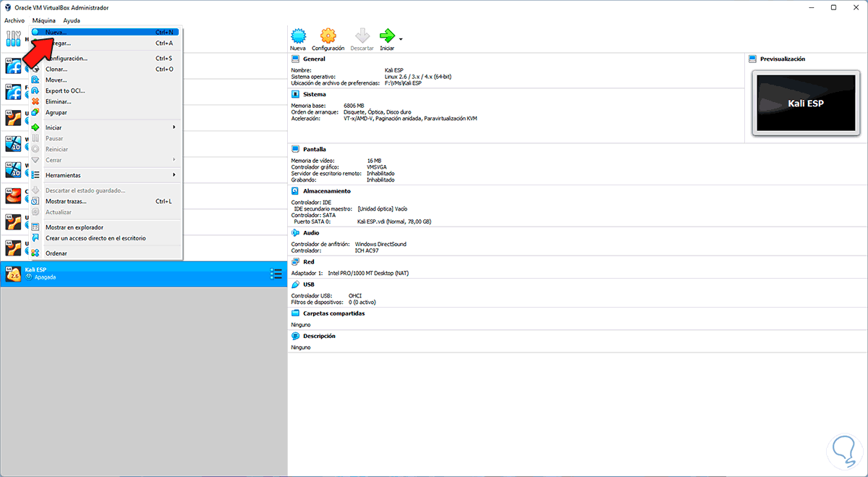Choose Ordenar from the menu
This screenshot has height=477, width=868.
[106, 253]
